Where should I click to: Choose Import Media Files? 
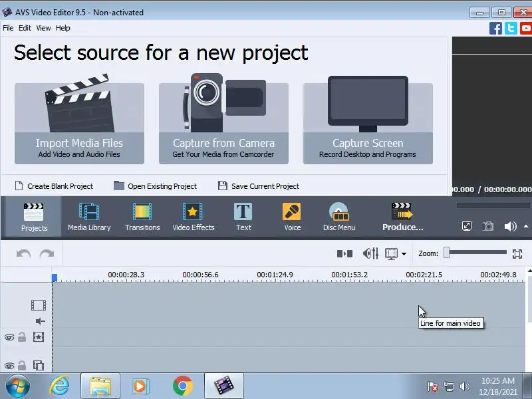79,124
